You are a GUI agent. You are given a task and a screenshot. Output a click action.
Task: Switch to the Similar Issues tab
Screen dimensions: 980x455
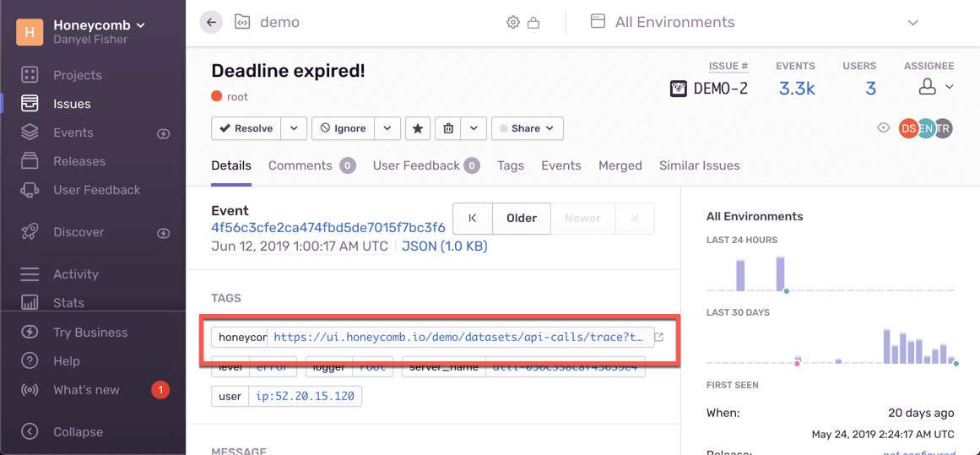point(699,165)
